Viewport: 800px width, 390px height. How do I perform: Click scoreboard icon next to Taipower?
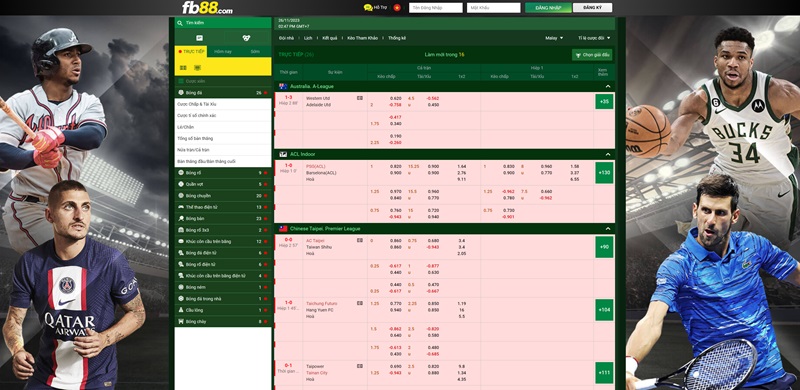click(360, 366)
